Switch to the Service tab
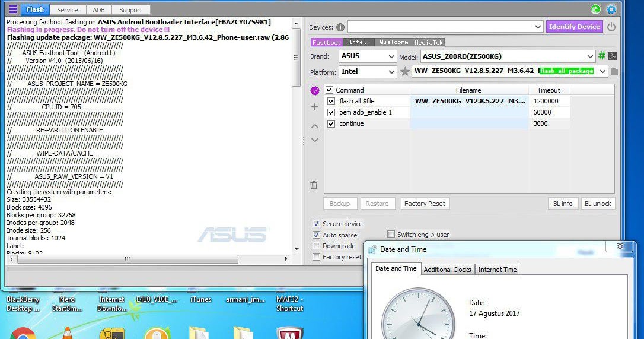Viewport: 644px width, 339px height. coord(68,10)
